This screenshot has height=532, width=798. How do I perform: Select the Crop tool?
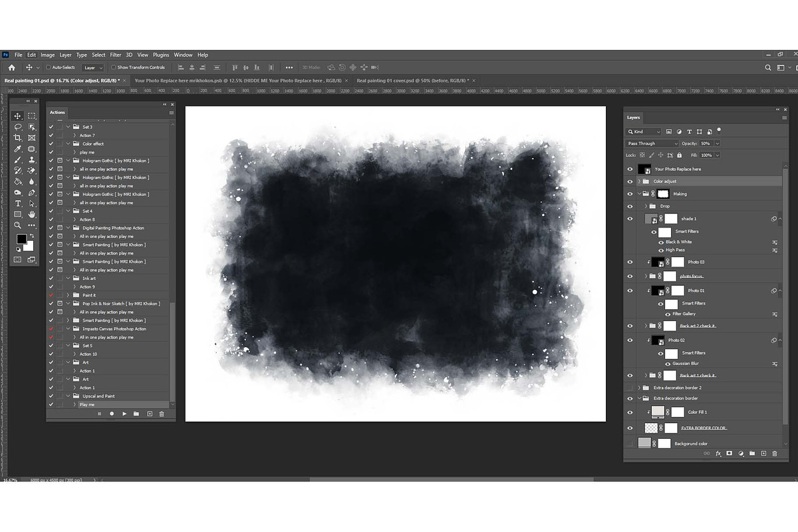[18, 138]
